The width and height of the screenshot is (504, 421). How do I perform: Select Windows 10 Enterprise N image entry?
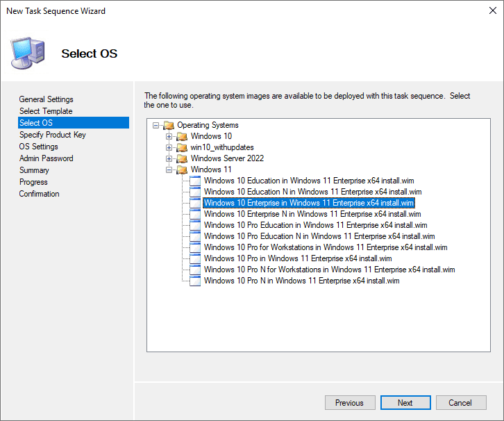pyautogui.click(x=312, y=214)
